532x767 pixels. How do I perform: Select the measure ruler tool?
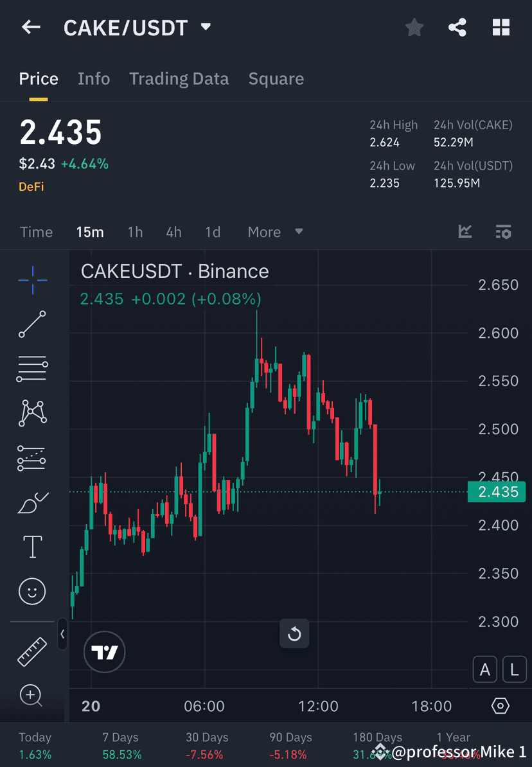coord(32,651)
